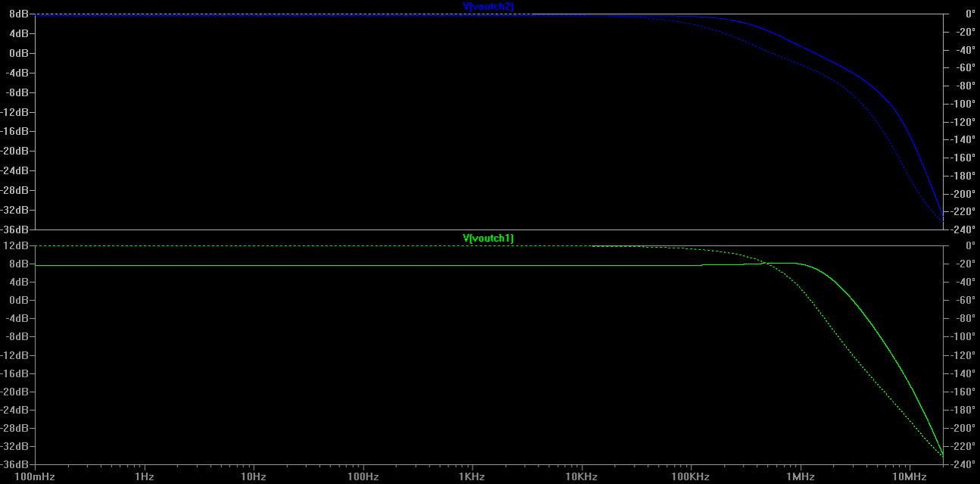This screenshot has height=484, width=980.
Task: Click 0° on the lower pane's phase axis
Action: tap(970, 245)
